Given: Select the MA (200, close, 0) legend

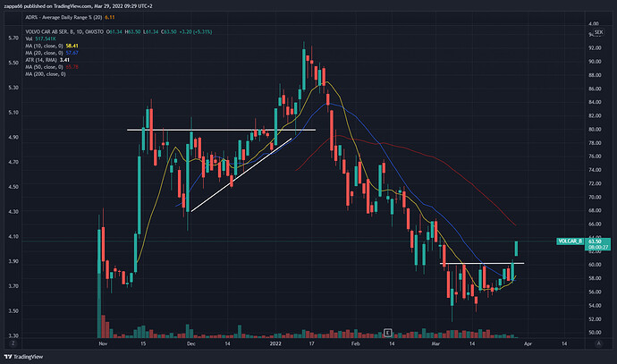Looking at the screenshot, I should 46,74.
